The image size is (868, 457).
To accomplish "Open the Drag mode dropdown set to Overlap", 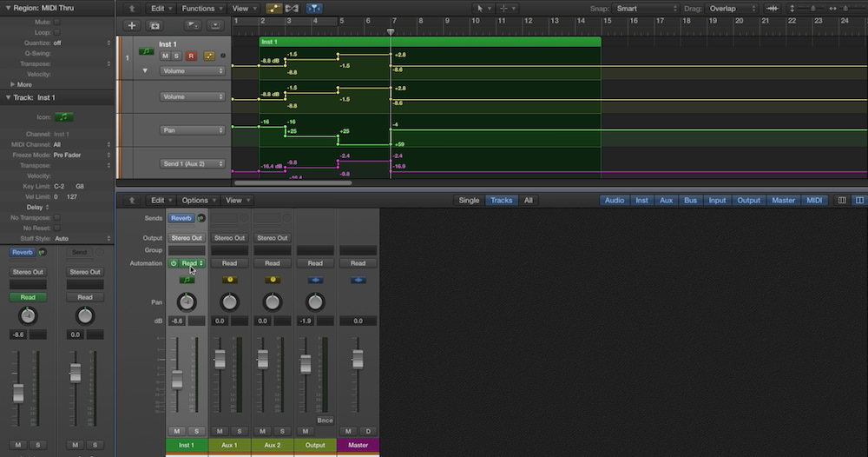I will point(733,9).
